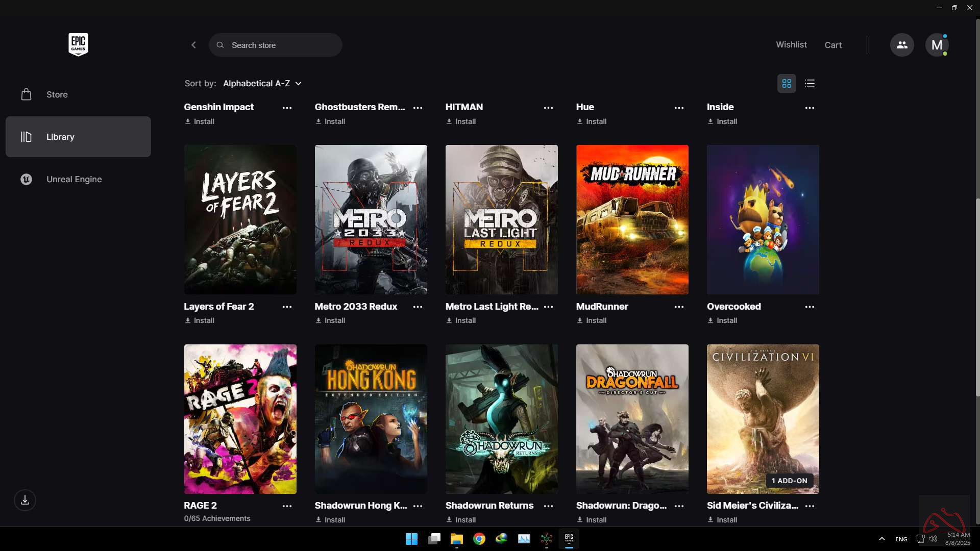Image resolution: width=980 pixels, height=551 pixels.
Task: Open the Friends list icon
Action: pyautogui.click(x=902, y=45)
